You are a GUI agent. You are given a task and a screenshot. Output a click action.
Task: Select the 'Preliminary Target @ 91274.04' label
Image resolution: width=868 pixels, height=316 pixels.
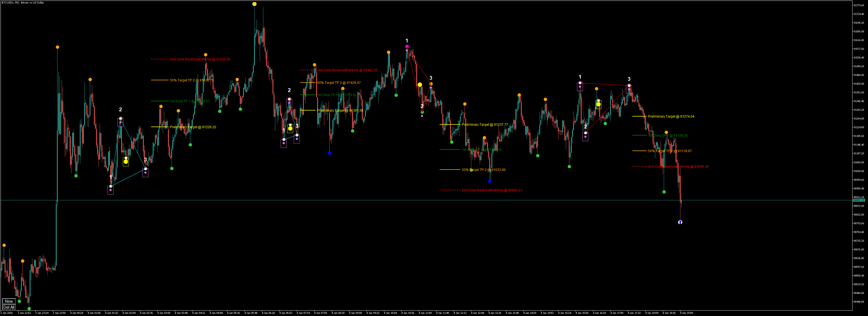[x=671, y=116]
